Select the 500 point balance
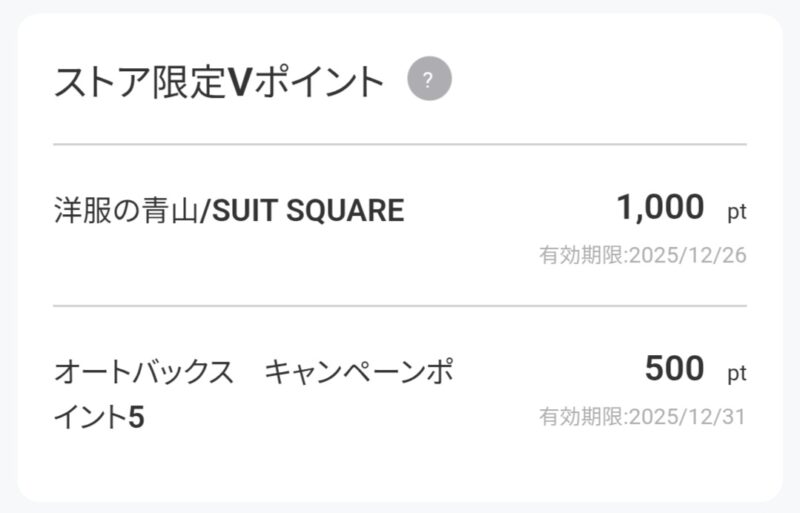The width and height of the screenshot is (800, 513). click(x=674, y=369)
